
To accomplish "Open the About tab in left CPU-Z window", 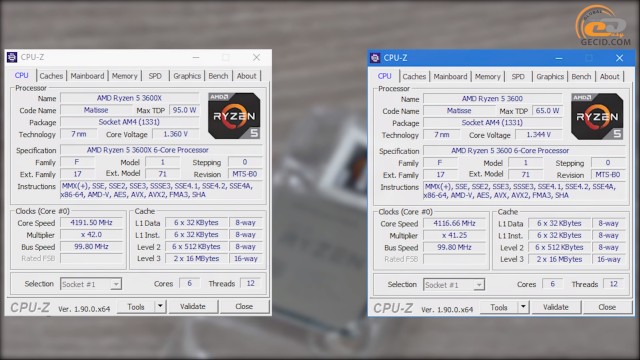I will 247,76.
